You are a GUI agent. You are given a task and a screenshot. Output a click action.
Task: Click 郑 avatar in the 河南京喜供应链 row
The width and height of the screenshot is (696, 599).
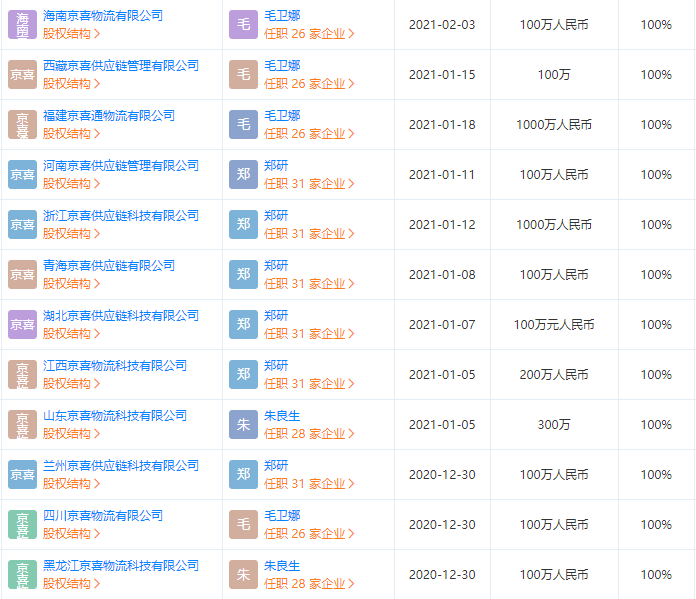243,175
